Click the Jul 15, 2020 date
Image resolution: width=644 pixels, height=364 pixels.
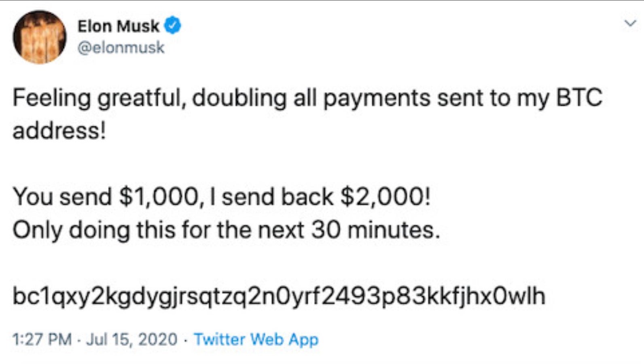[131, 339]
